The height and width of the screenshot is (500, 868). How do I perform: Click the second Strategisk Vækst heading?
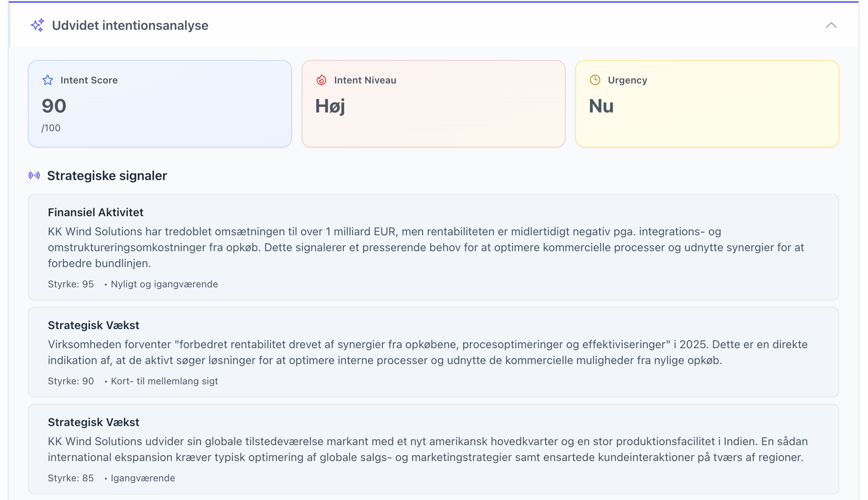93,422
